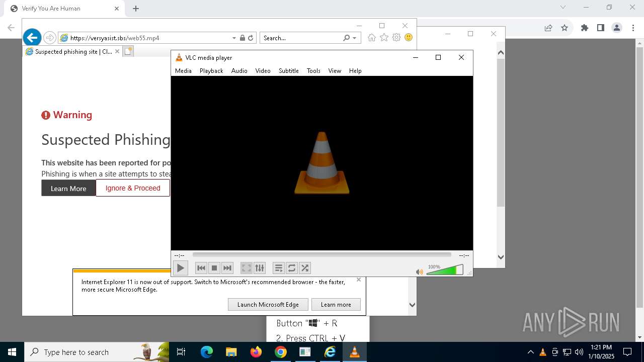
Task: Dismiss the IE out of support notification
Action: point(359,280)
